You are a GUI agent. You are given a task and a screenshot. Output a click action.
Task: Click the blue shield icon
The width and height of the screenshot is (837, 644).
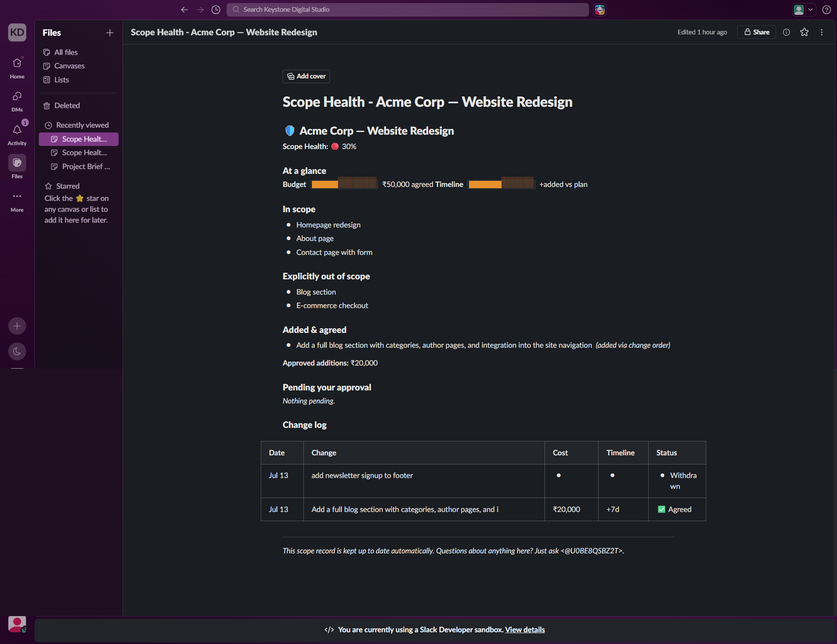tap(290, 131)
